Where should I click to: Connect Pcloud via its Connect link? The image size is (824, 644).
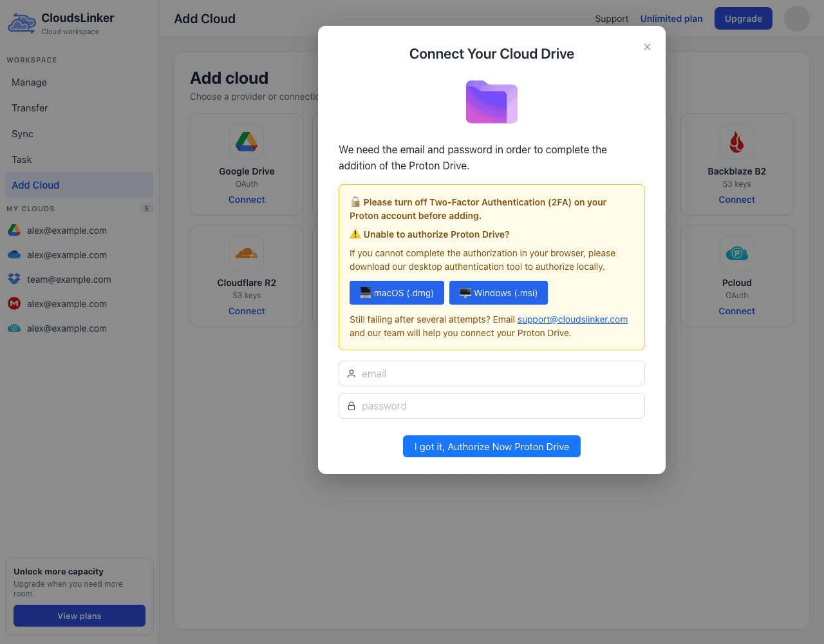[x=737, y=311]
